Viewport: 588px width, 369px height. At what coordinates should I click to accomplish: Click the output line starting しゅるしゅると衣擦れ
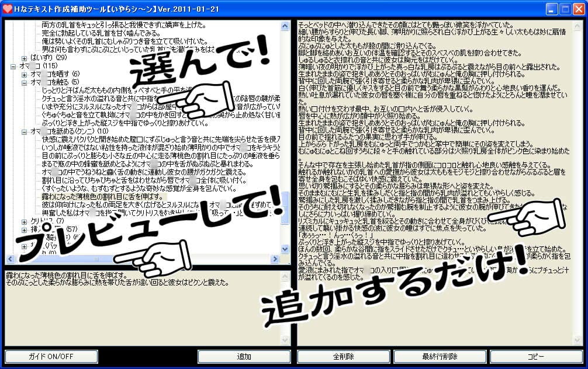pos(378,60)
